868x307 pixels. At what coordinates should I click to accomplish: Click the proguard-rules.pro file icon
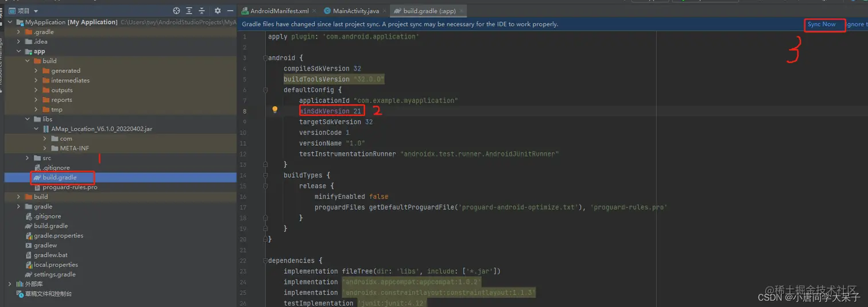tap(37, 187)
